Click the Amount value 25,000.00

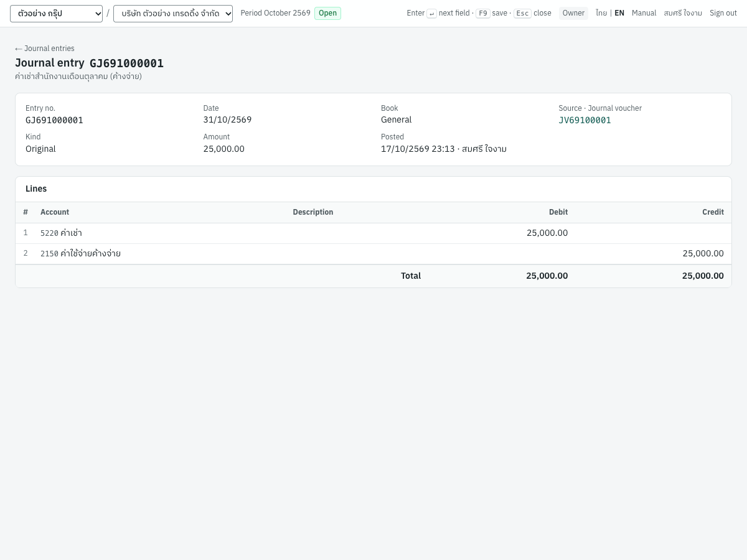pyautogui.click(x=223, y=149)
